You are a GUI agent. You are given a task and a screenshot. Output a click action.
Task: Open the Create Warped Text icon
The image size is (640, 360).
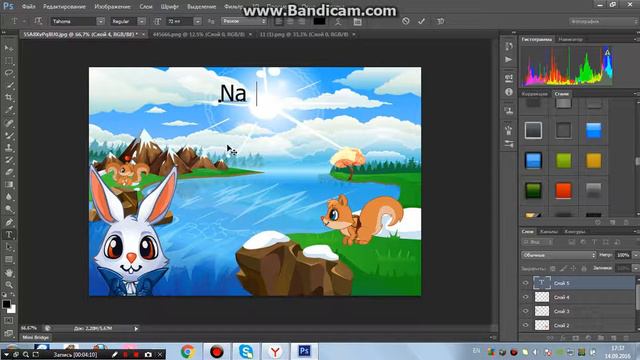(x=338, y=21)
